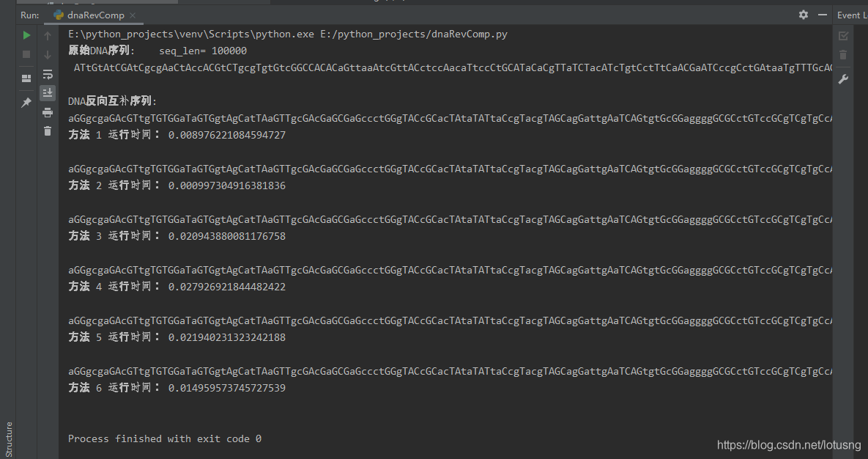Click the 方法 5 runtime value 0.021940231323242188
The height and width of the screenshot is (459, 868).
coord(227,337)
